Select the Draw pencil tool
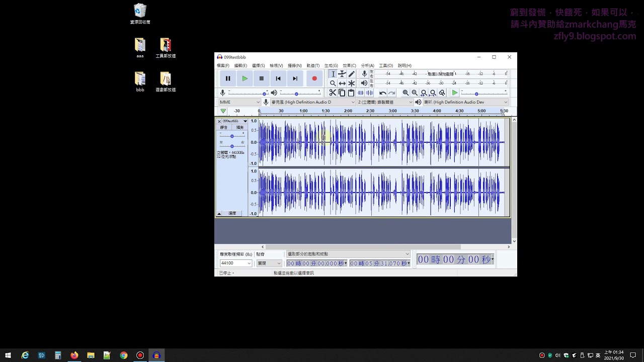The height and width of the screenshot is (362, 644). pyautogui.click(x=352, y=74)
